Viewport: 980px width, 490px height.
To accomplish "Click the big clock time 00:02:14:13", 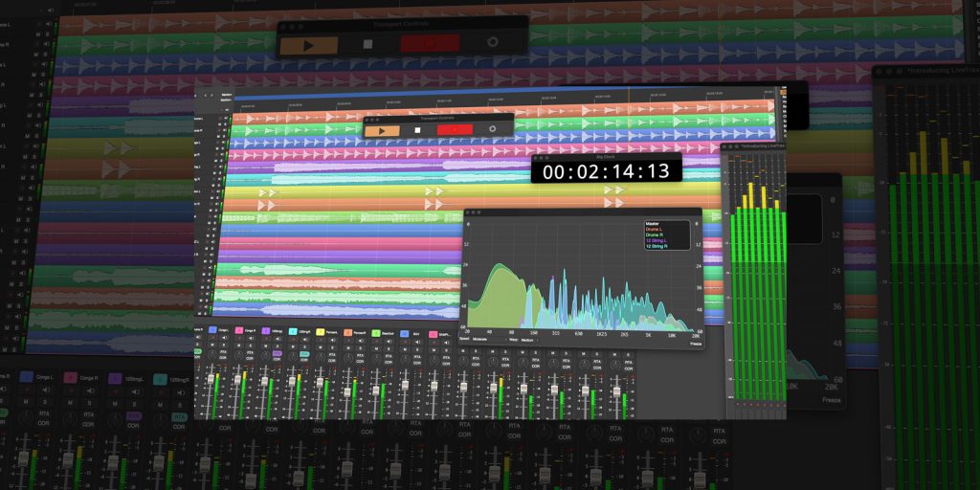I will [606, 171].
